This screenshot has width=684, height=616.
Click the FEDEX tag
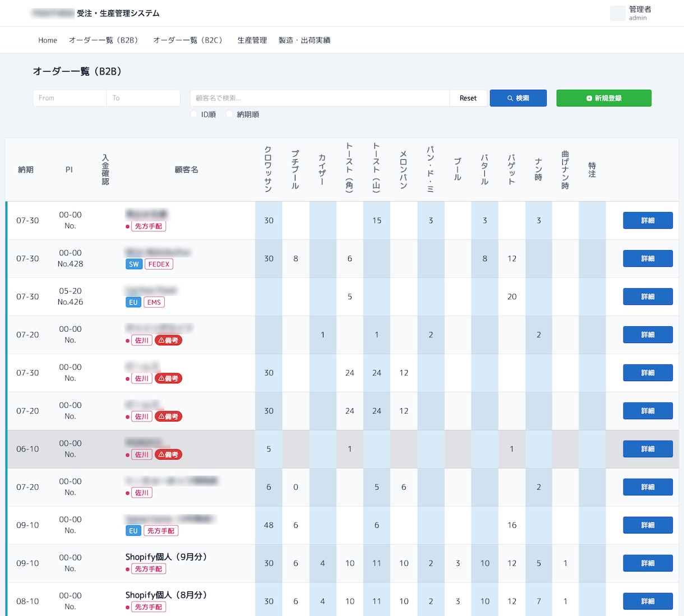pyautogui.click(x=159, y=264)
